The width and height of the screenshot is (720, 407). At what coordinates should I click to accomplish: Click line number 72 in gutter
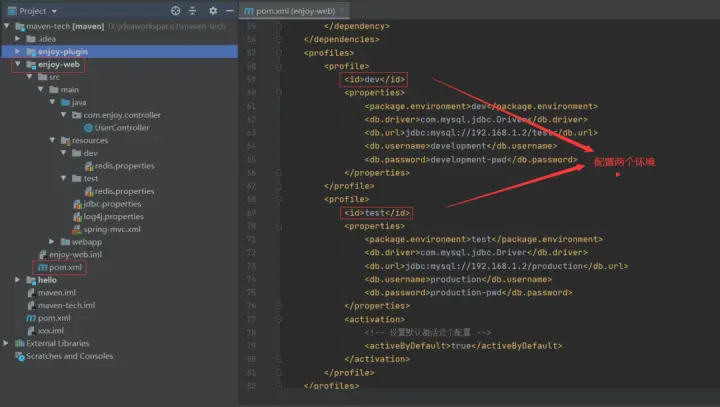point(251,253)
